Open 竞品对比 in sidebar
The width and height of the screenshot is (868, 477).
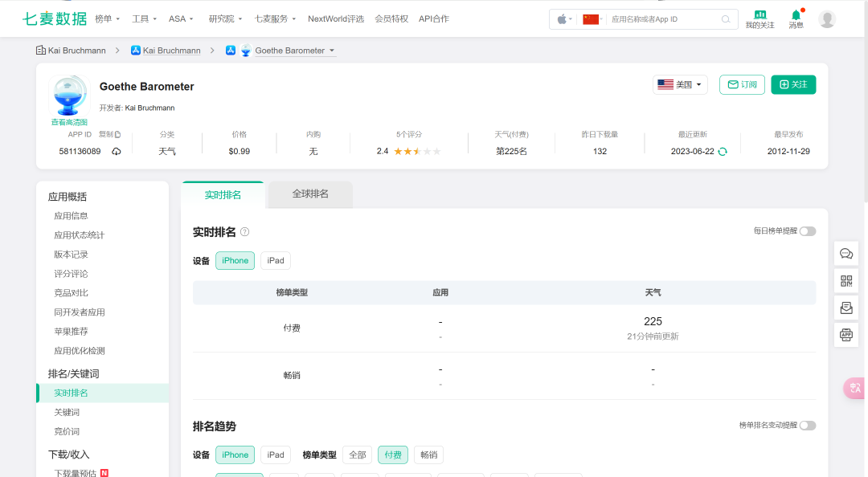pos(71,293)
